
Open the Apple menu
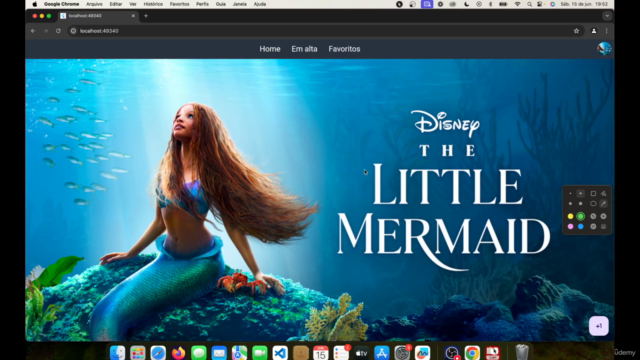click(x=35, y=4)
